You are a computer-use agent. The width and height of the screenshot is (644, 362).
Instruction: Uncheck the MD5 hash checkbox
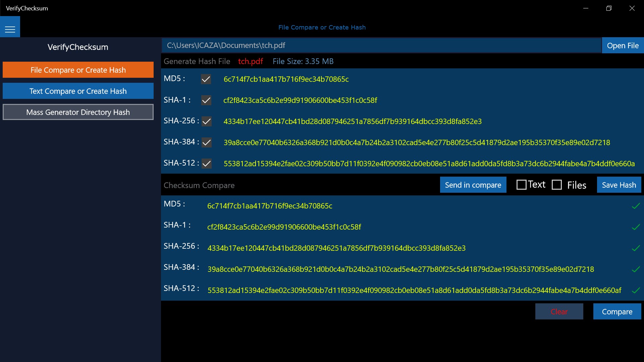pos(206,79)
